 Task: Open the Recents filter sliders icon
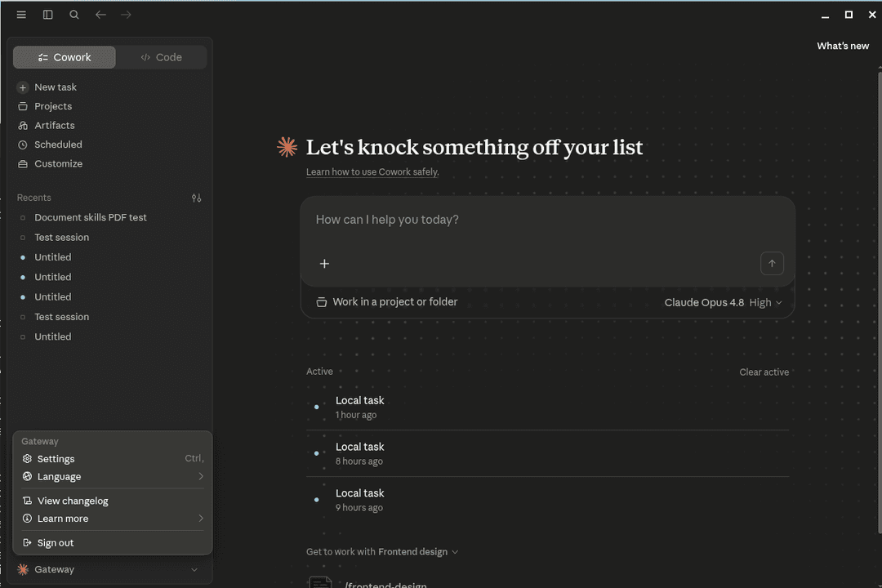(196, 198)
